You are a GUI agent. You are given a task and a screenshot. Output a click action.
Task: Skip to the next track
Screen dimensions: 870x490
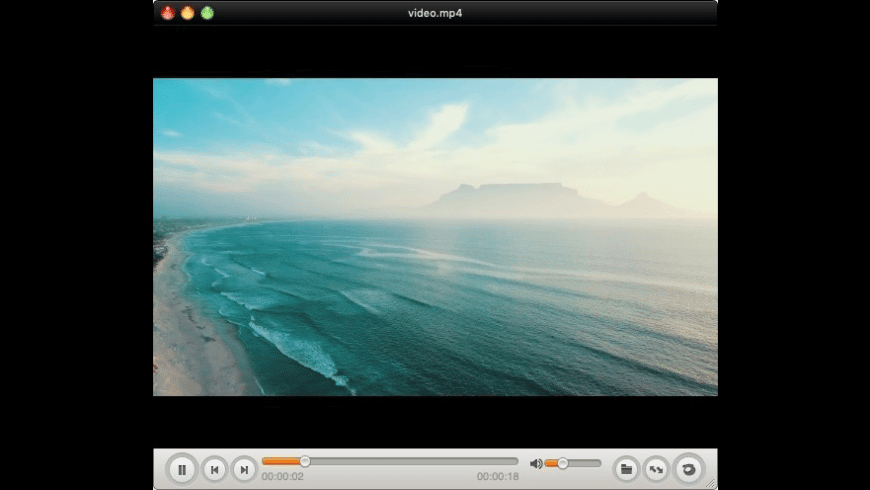[x=244, y=469]
